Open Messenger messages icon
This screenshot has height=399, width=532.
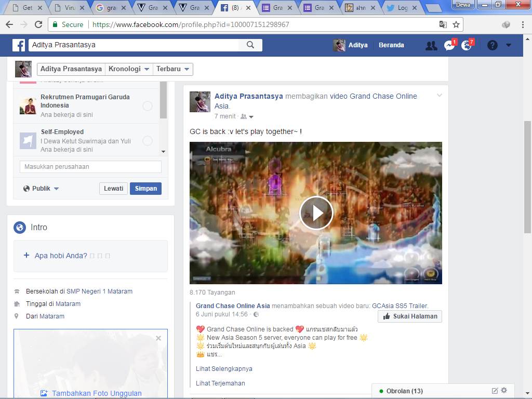449,45
